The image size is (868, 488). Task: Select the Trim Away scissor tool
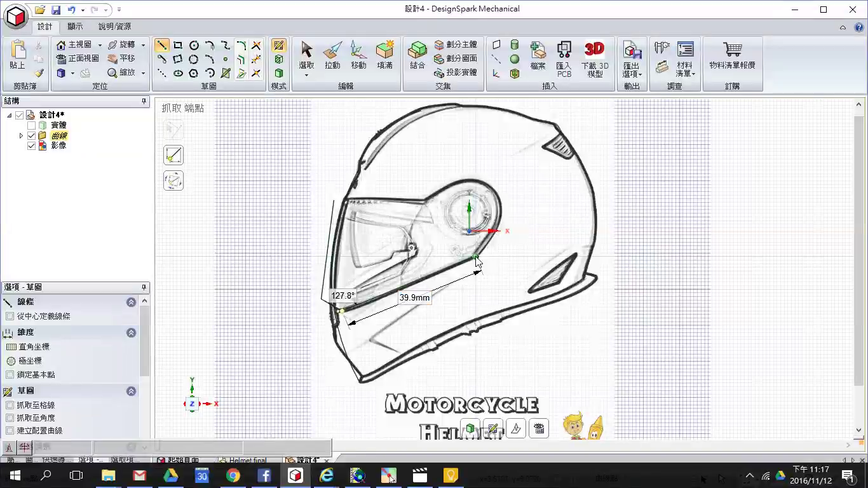[256, 45]
